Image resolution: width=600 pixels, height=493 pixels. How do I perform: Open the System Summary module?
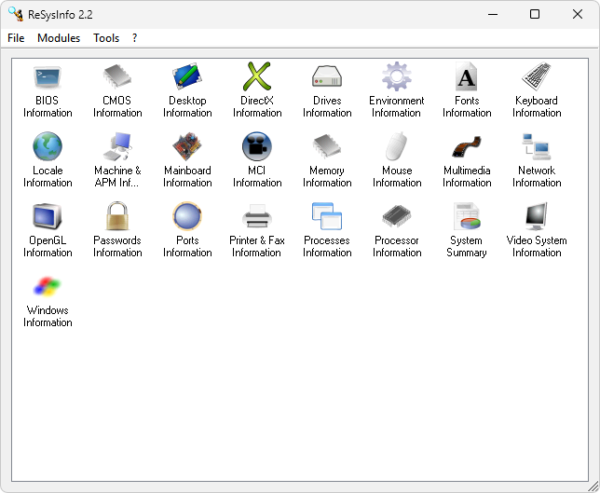(x=467, y=218)
